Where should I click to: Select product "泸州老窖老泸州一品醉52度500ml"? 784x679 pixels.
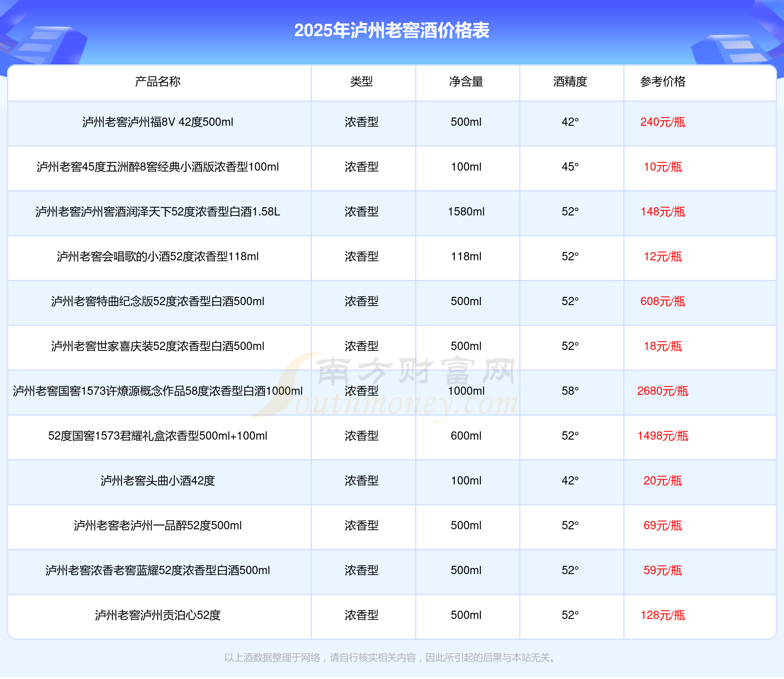pos(158,525)
